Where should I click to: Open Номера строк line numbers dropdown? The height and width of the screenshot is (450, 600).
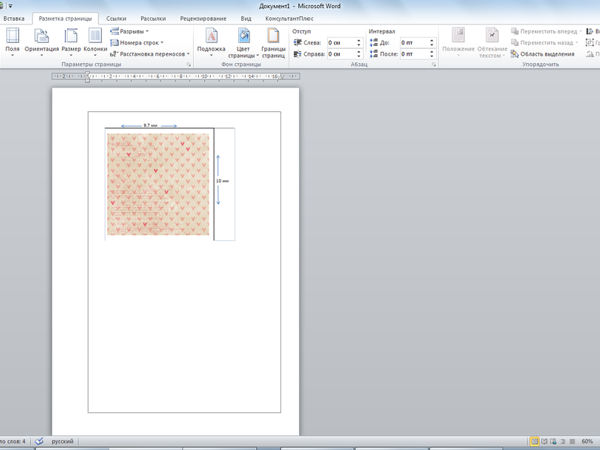[137, 42]
